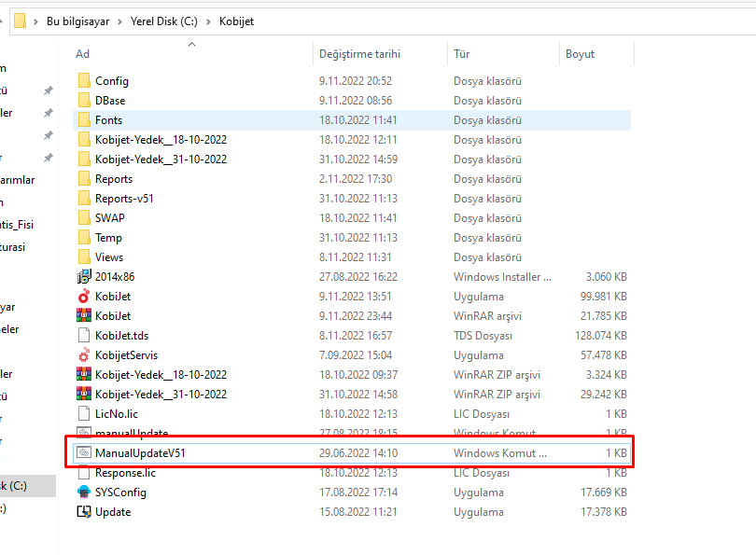Select the Response.lic file icon
The image size is (756, 555).
click(84, 473)
